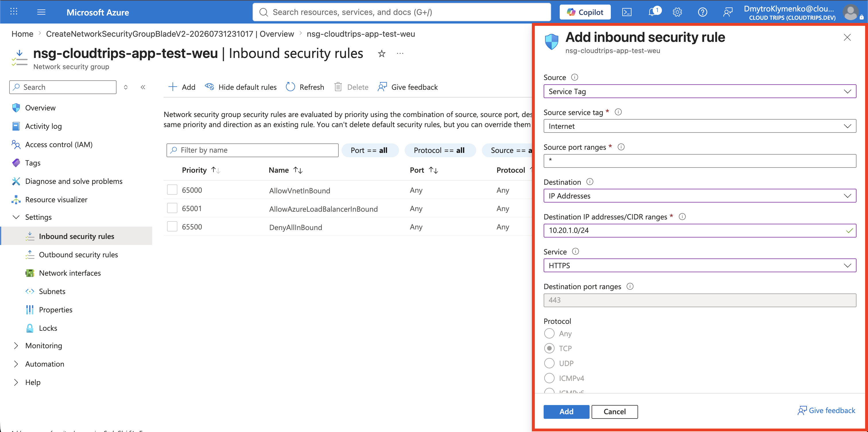Open the Port == all filter pill
This screenshot has height=432, width=868.
370,150
